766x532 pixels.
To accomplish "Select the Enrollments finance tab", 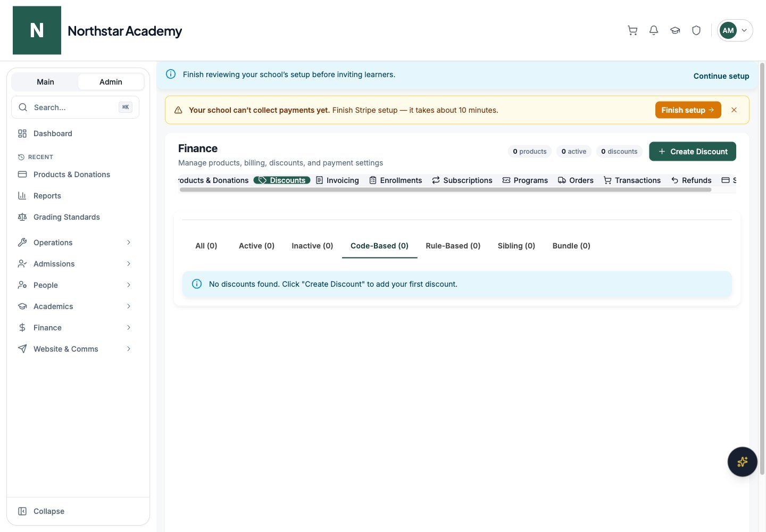I will click(395, 180).
